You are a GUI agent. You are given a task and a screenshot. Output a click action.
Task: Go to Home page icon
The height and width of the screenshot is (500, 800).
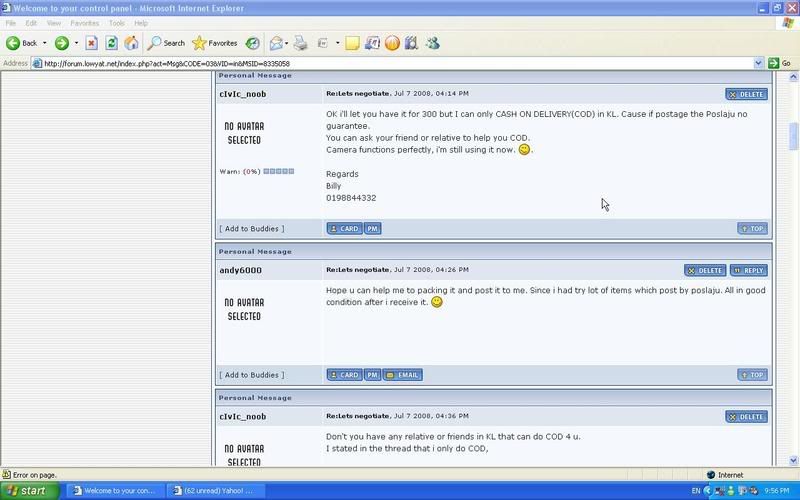point(131,43)
